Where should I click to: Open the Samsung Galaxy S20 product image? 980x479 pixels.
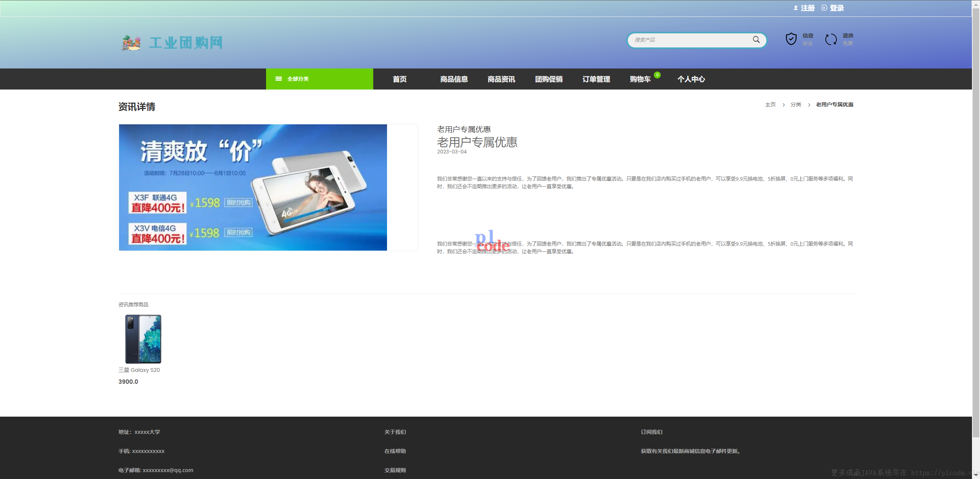click(x=143, y=339)
